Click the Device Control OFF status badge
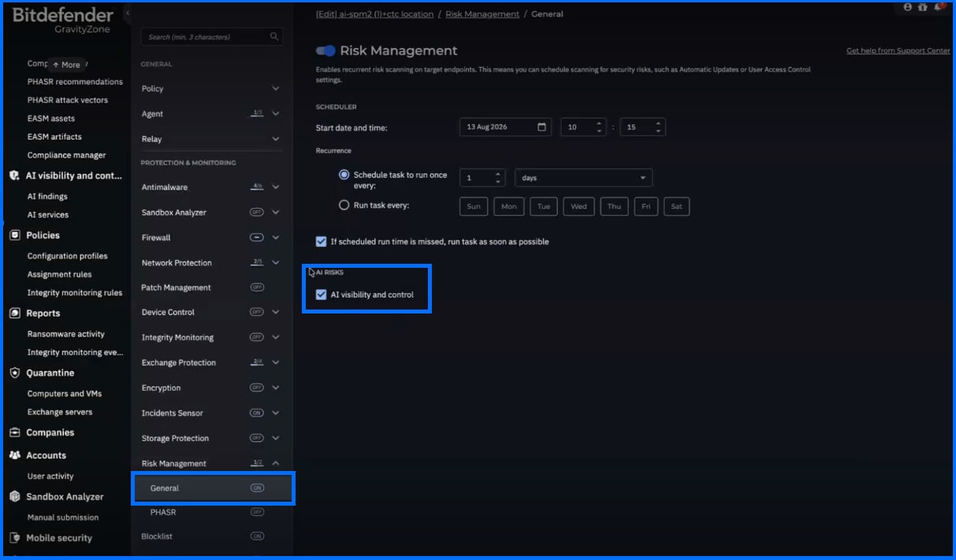 [x=257, y=312]
